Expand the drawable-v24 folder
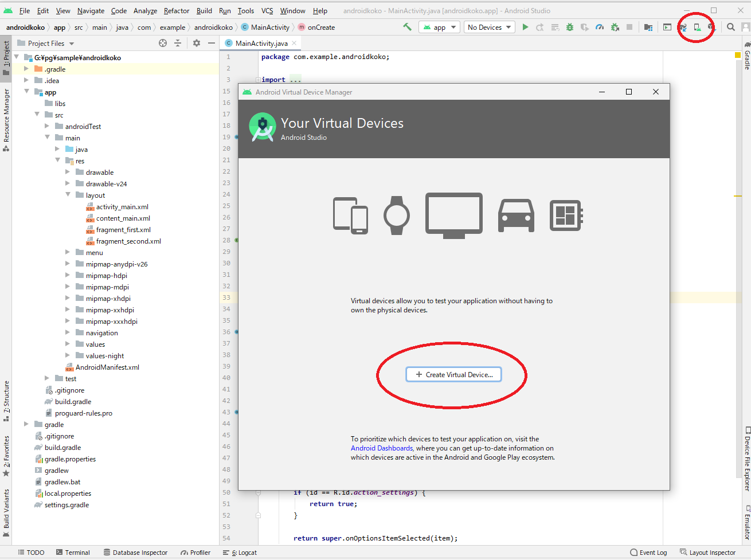 point(68,183)
